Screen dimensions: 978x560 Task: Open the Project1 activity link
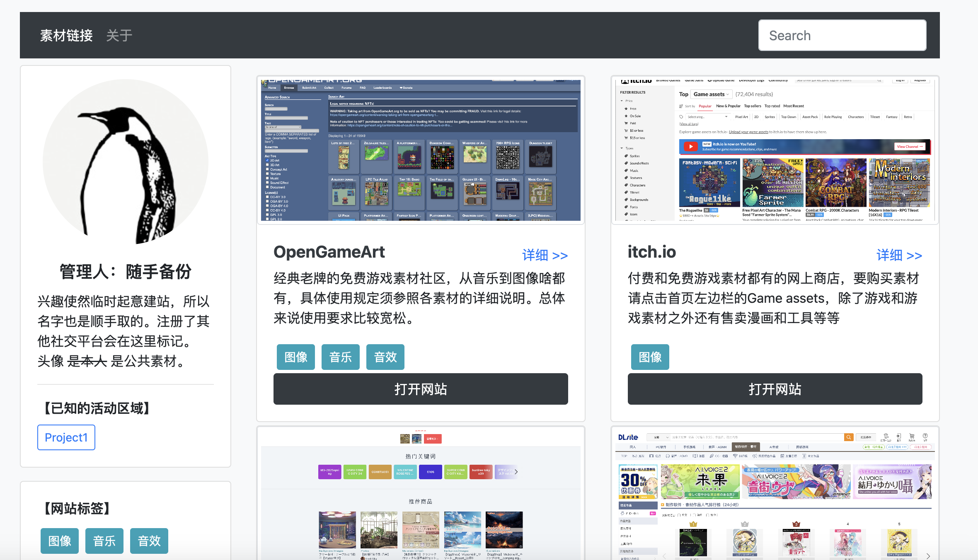coord(66,437)
